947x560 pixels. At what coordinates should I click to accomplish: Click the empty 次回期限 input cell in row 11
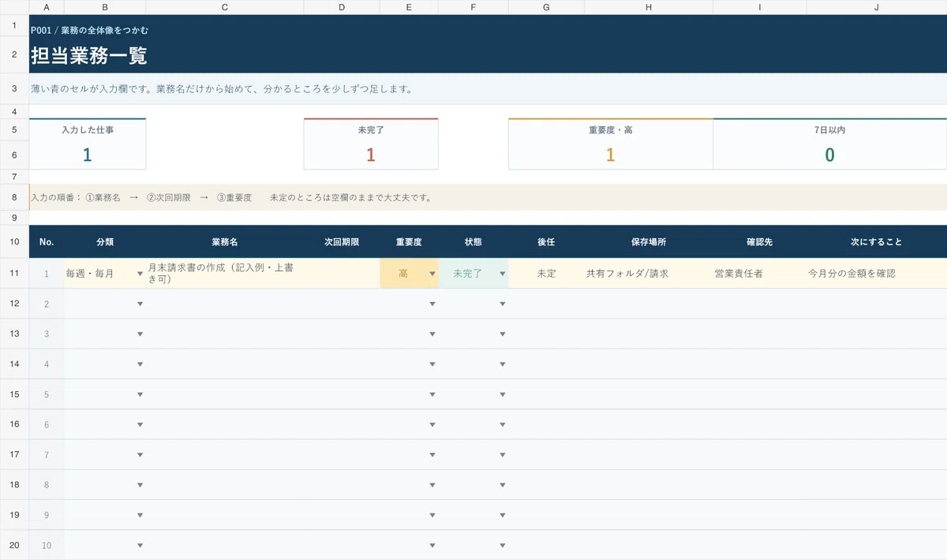(342, 274)
